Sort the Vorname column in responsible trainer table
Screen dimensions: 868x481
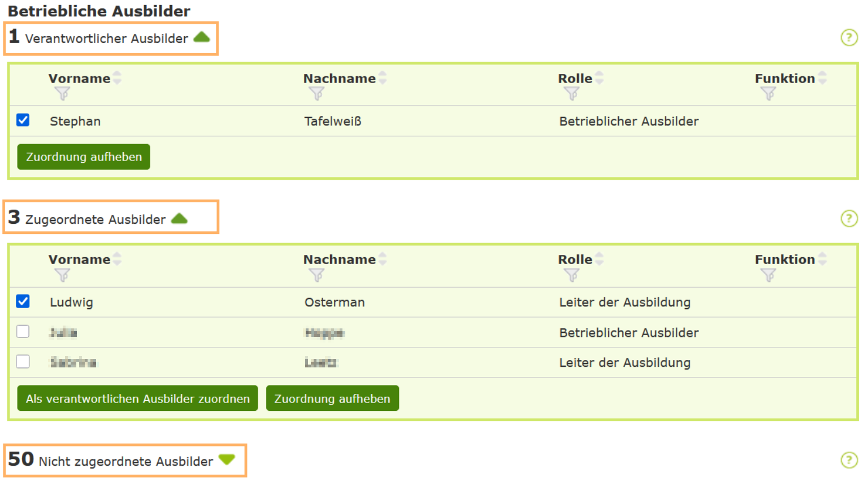[117, 78]
